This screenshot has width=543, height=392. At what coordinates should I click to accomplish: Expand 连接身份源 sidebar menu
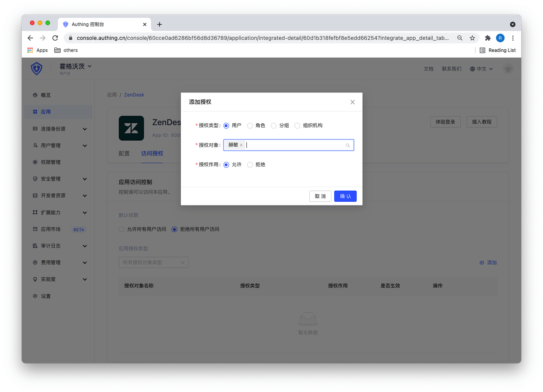[x=59, y=129]
